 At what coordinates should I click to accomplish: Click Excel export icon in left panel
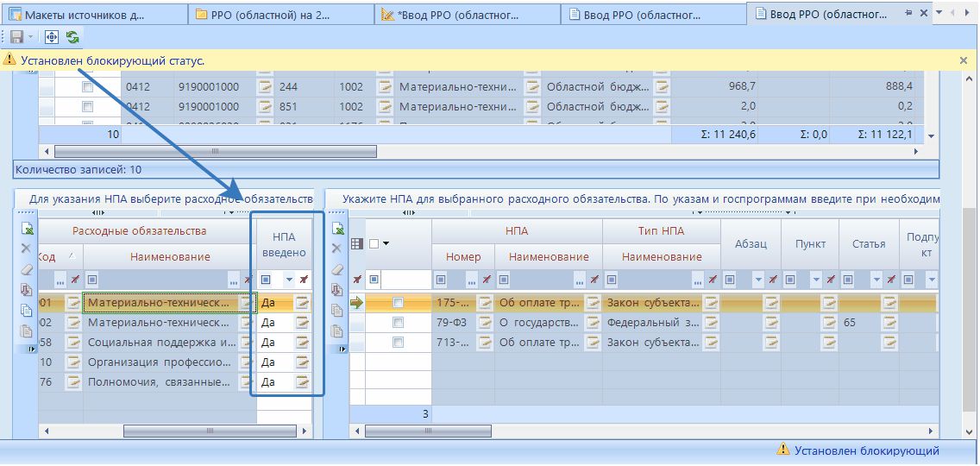click(27, 230)
